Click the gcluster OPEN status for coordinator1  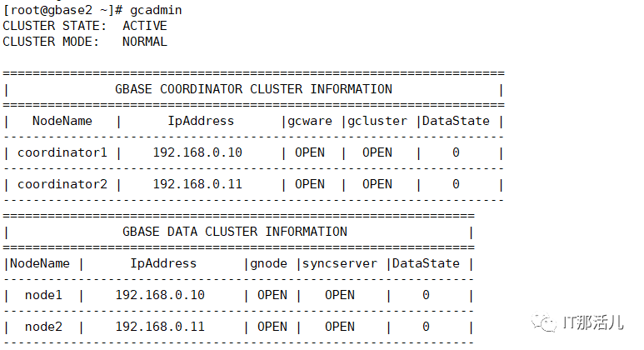377,152
